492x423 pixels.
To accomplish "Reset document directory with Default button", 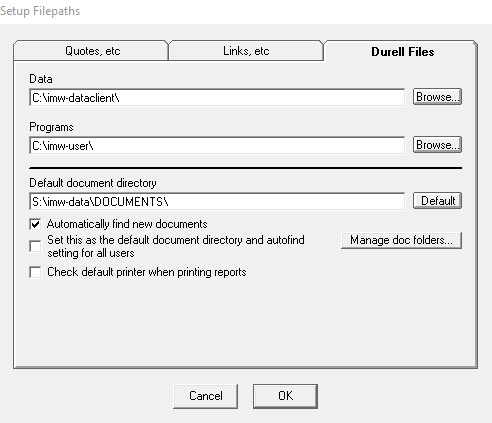I will [437, 201].
